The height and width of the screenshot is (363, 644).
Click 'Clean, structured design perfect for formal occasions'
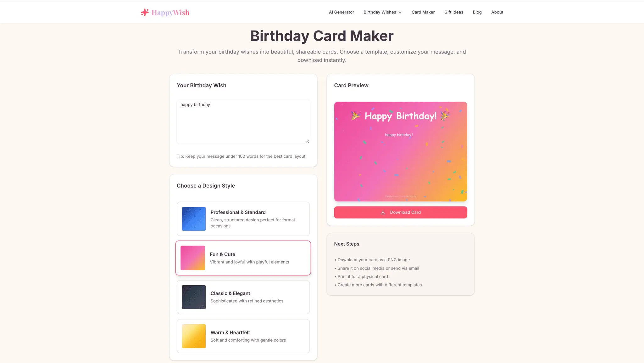pyautogui.click(x=253, y=223)
